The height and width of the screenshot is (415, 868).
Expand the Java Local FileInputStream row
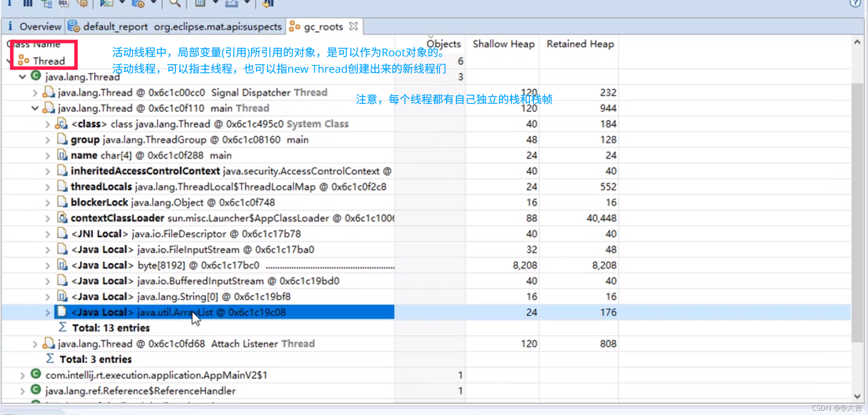tap(47, 250)
